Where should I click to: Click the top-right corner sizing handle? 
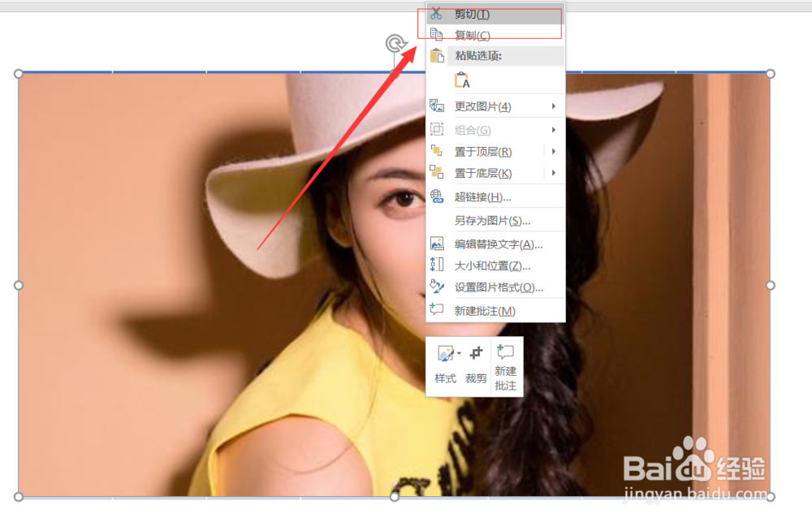[771, 74]
